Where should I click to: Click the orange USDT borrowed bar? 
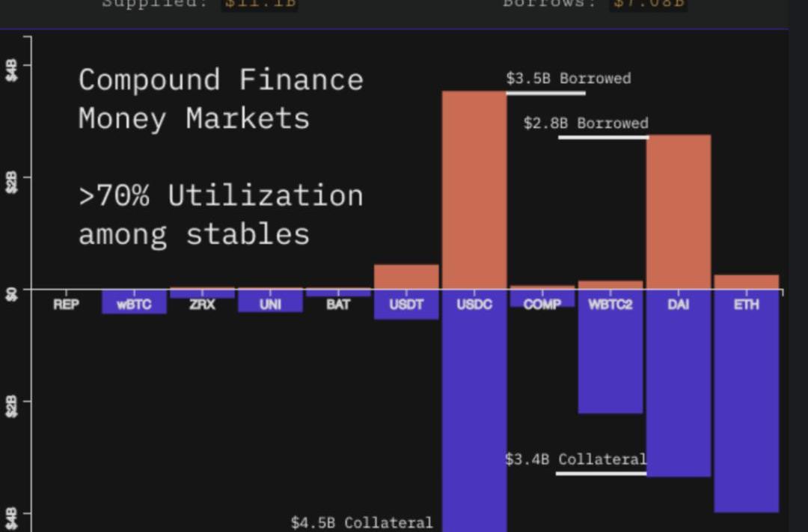pos(406,277)
